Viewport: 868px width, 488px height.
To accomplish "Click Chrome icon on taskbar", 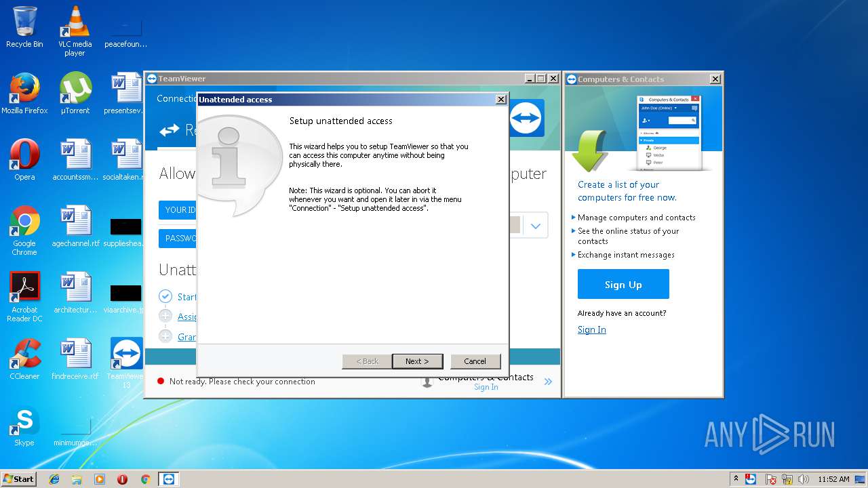I will click(145, 479).
